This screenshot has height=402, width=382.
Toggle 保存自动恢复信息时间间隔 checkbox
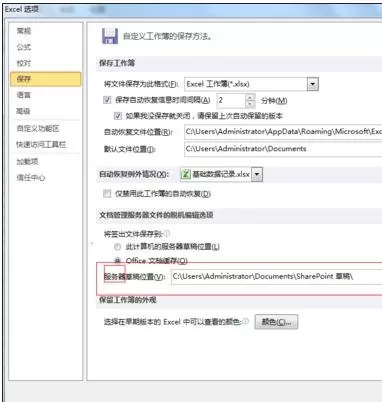107,100
